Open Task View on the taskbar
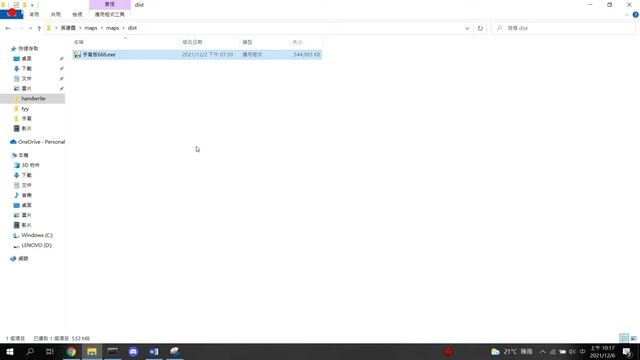Image resolution: width=640 pixels, height=360 pixels. [x=50, y=351]
